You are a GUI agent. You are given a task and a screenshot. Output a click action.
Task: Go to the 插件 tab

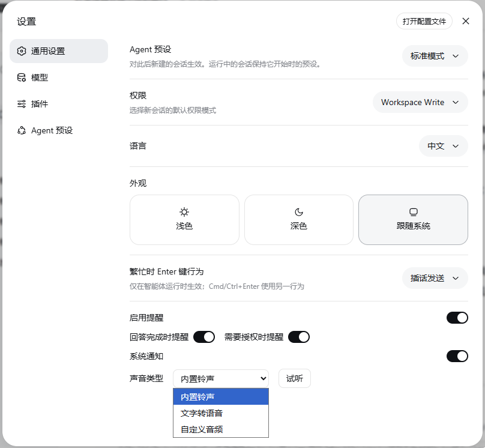[x=59, y=104]
